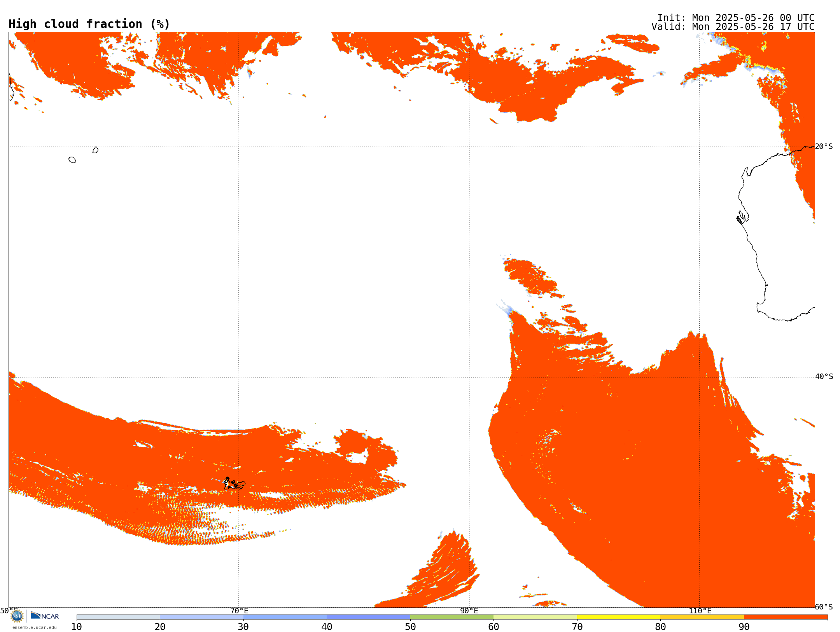Click the 80-90 amber colorbar segment
Image resolution: width=840 pixels, height=632 pixels.
(702, 617)
